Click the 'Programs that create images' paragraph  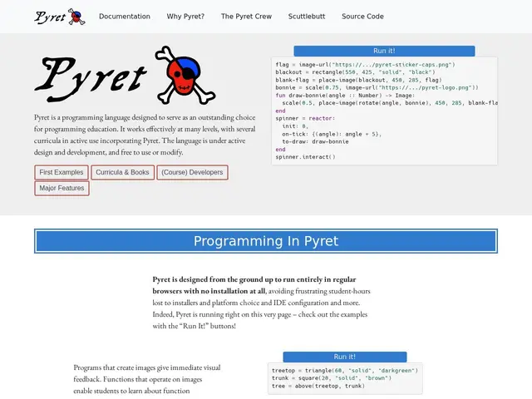pos(147,379)
